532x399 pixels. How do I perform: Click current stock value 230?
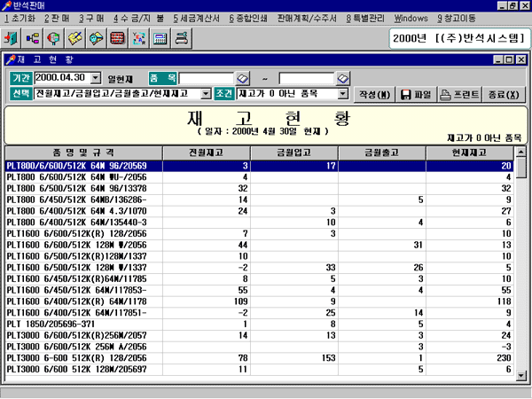(504, 358)
